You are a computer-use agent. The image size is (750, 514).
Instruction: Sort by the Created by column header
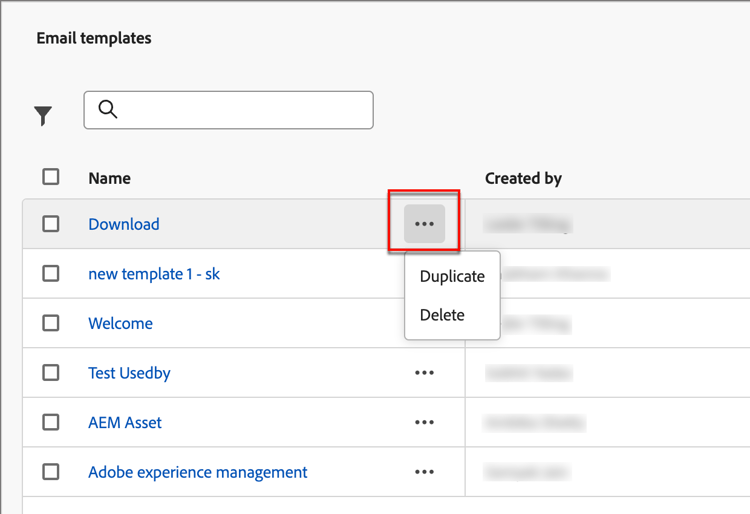tap(523, 178)
